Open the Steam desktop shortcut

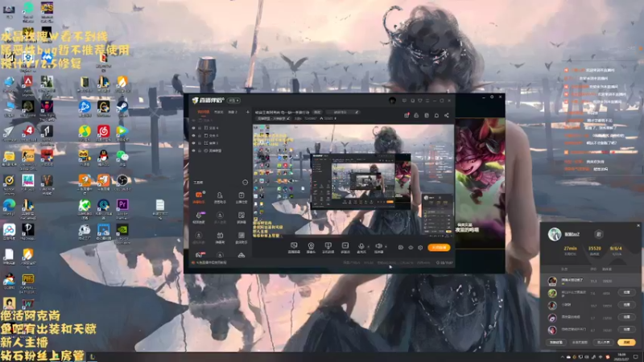tap(122, 106)
